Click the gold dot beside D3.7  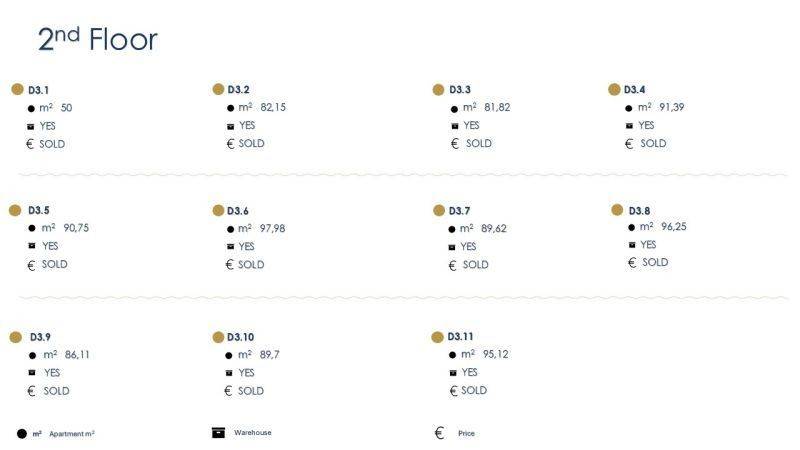[x=439, y=210]
